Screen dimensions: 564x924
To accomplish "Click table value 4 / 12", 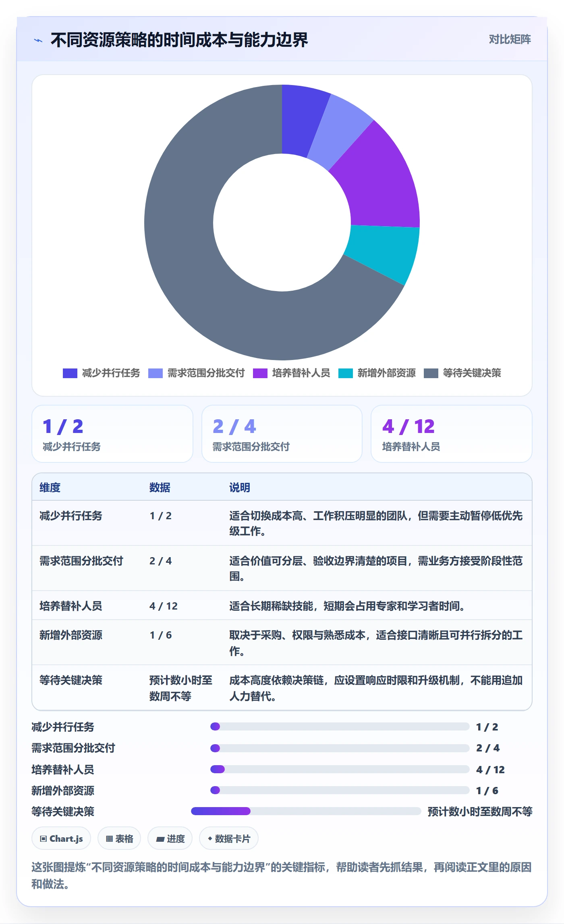I will pos(164,606).
